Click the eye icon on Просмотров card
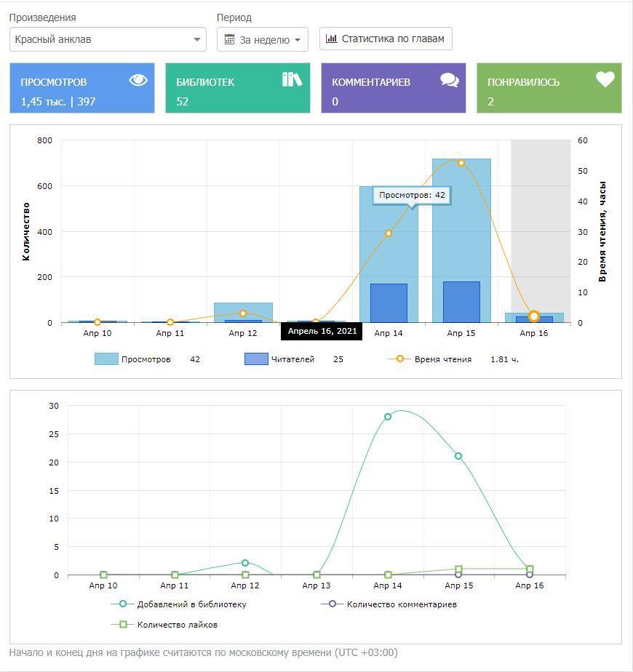The width and height of the screenshot is (633, 672). coord(138,80)
